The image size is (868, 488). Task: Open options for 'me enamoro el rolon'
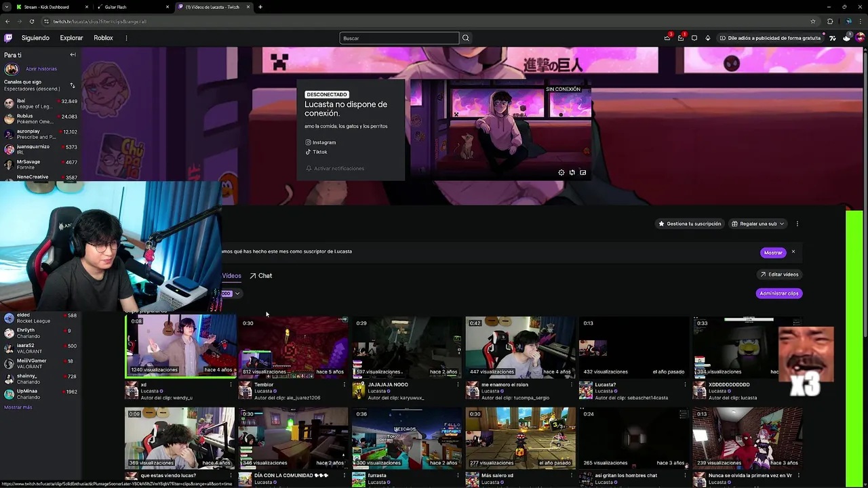571,385
